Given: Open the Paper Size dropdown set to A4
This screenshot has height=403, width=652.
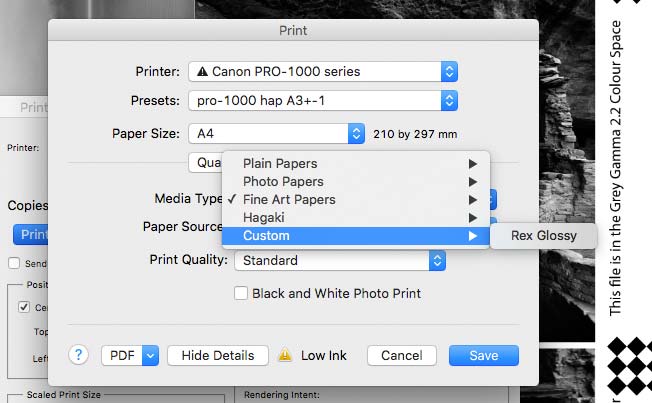Looking at the screenshot, I should tap(277, 134).
